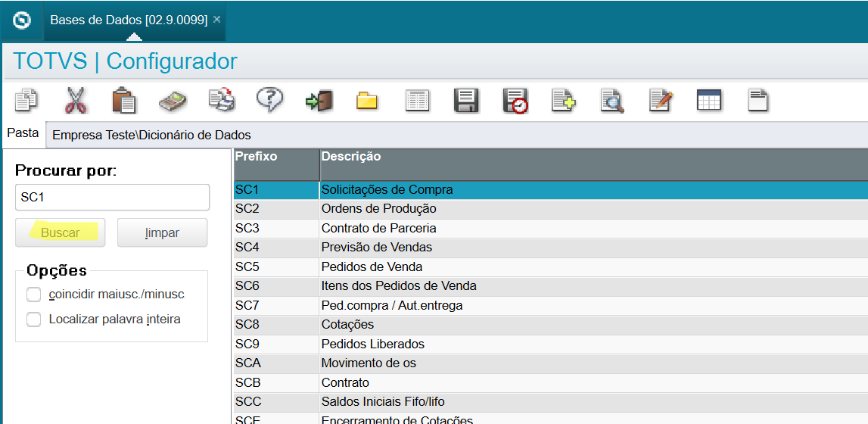868x424 pixels.
Task: Enable coincidir maiusc./minusc. checkbox
Action: pyautogui.click(x=34, y=295)
